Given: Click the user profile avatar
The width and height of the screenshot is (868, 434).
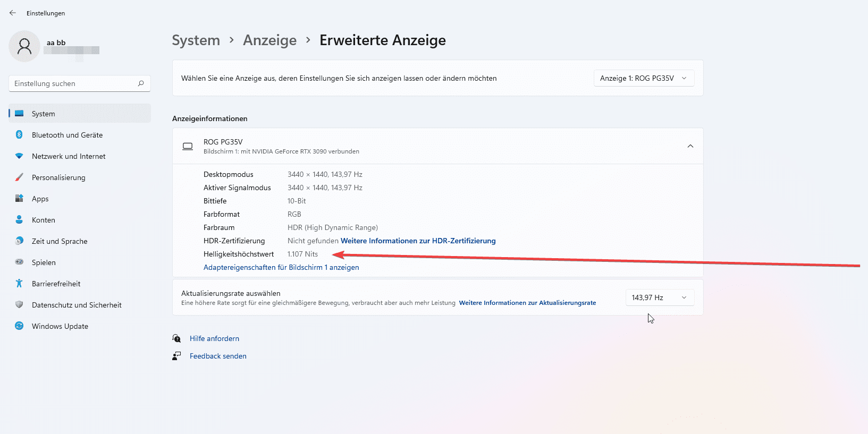Looking at the screenshot, I should (x=24, y=46).
